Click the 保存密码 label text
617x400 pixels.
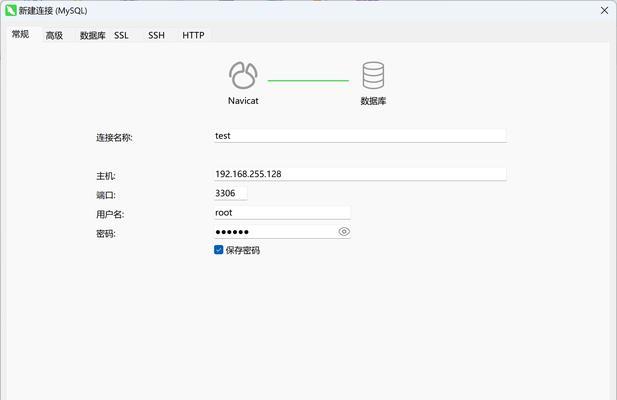243,251
